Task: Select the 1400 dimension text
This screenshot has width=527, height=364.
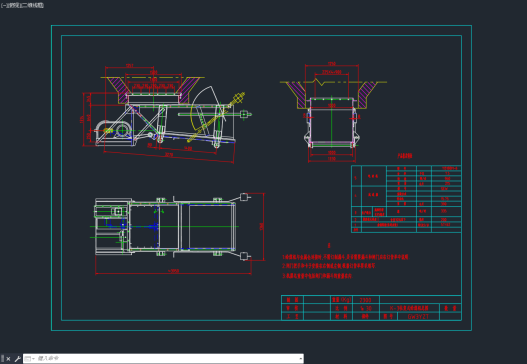Action: (188, 148)
